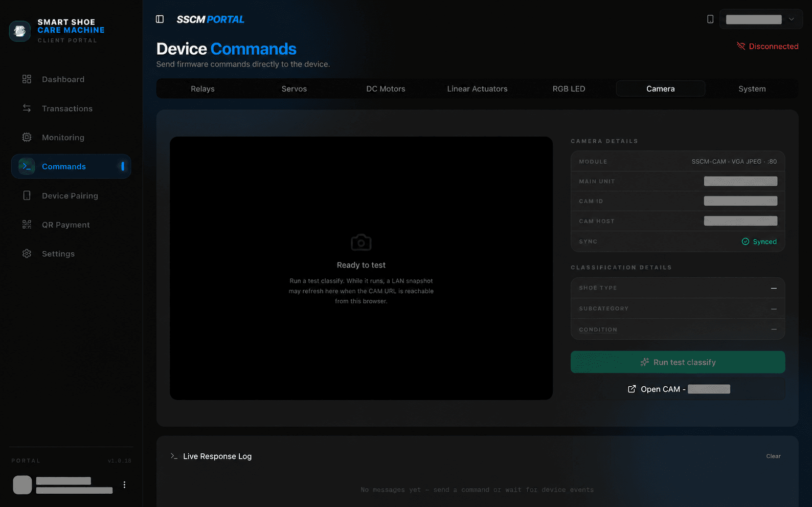812x507 pixels.
Task: Click the SSCM PORTAL header title
Action: (x=210, y=19)
